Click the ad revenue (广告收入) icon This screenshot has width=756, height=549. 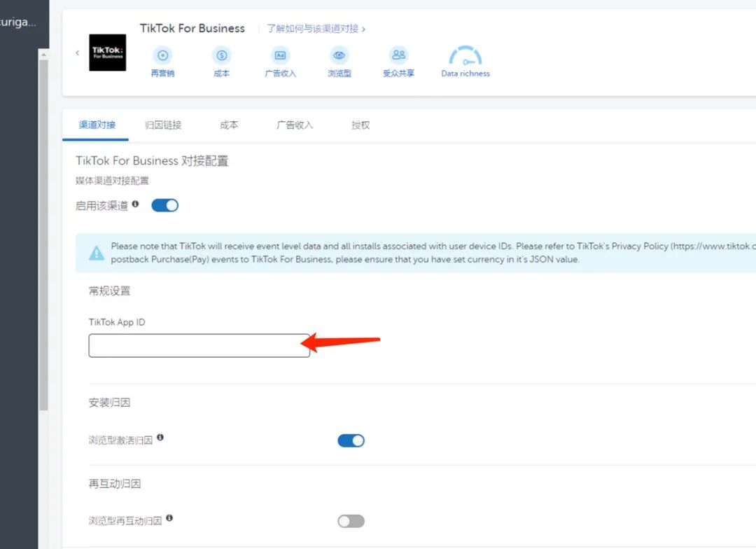tap(280, 55)
